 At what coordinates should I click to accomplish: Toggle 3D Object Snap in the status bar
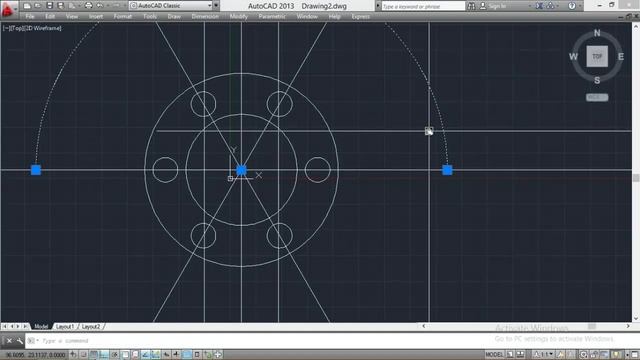(135, 354)
